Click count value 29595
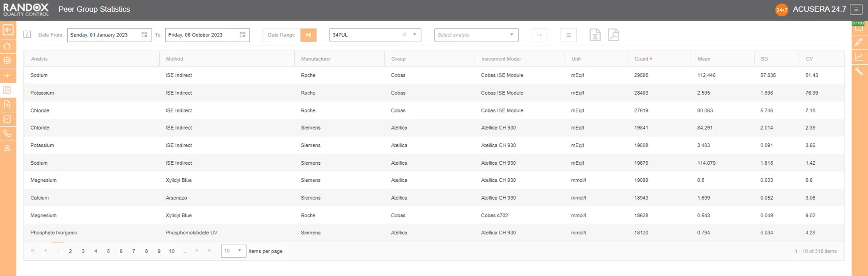 [641, 75]
